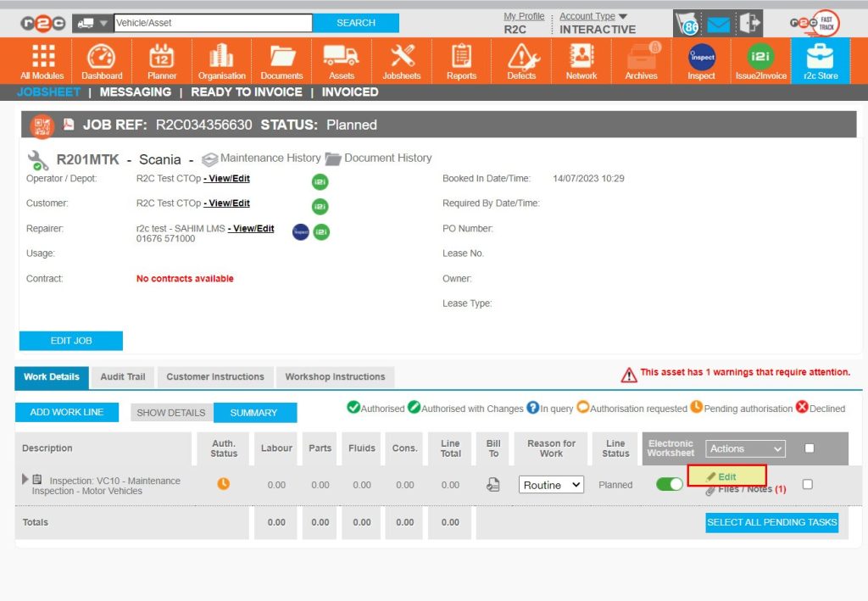Open Issue2Invoice module
The image size is (868, 601).
coord(760,59)
